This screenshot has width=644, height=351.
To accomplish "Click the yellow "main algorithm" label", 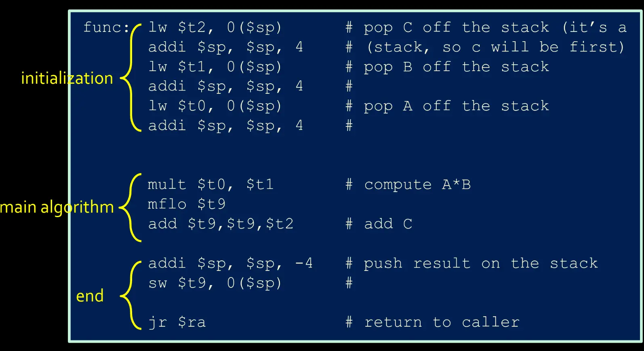I will coord(57,207).
